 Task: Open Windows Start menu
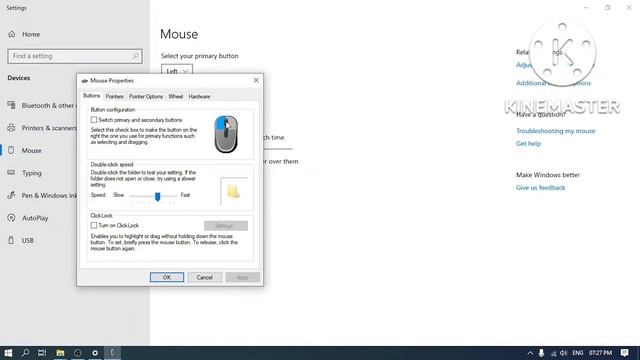pos(8,353)
